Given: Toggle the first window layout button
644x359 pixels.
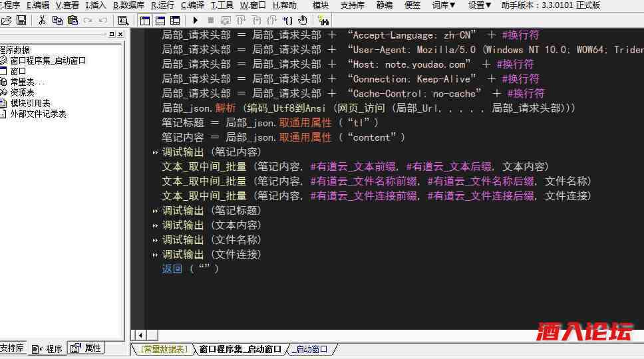Looking at the screenshot, I should coord(145,21).
